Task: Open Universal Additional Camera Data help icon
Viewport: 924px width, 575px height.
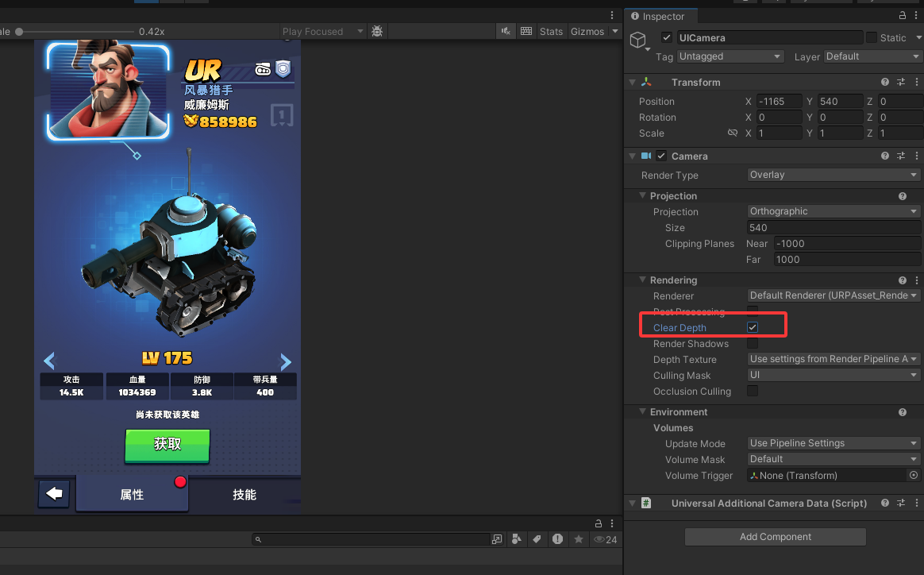Action: 884,503
